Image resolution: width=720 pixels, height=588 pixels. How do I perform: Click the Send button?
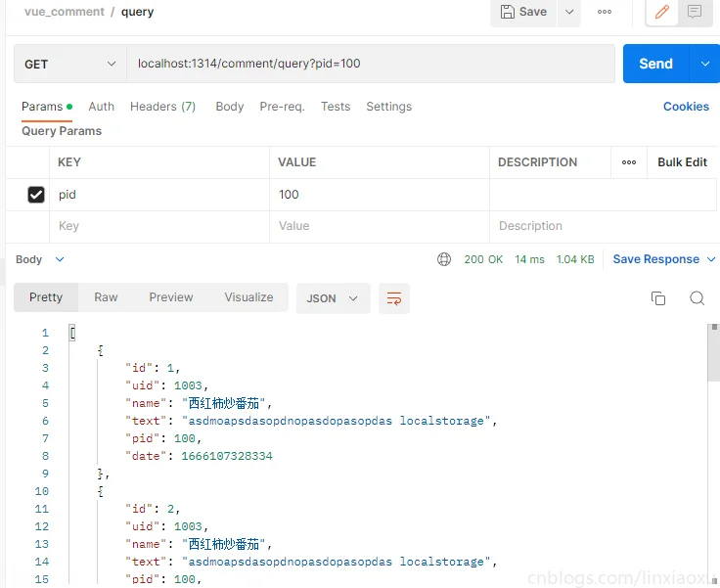655,64
